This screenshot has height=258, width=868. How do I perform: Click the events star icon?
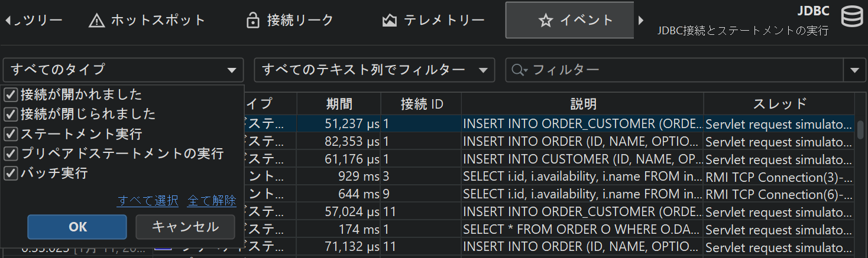[x=545, y=21]
